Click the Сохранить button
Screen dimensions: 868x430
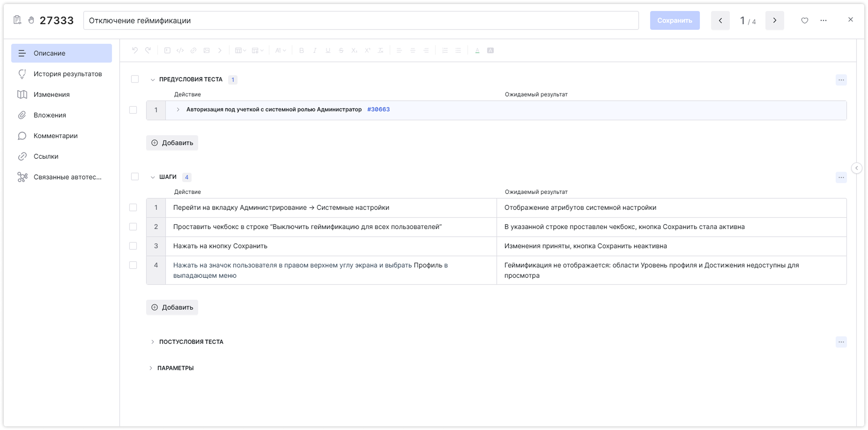[675, 20]
